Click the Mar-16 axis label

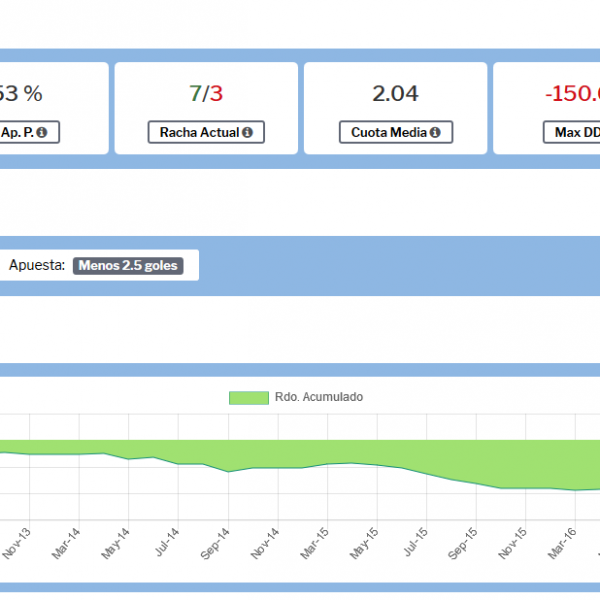562,543
